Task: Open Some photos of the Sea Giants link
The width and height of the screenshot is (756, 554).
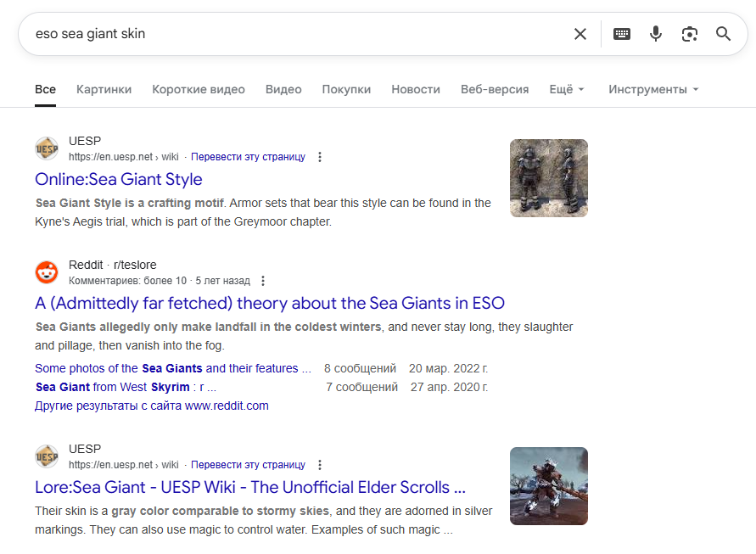Action: click(x=172, y=368)
